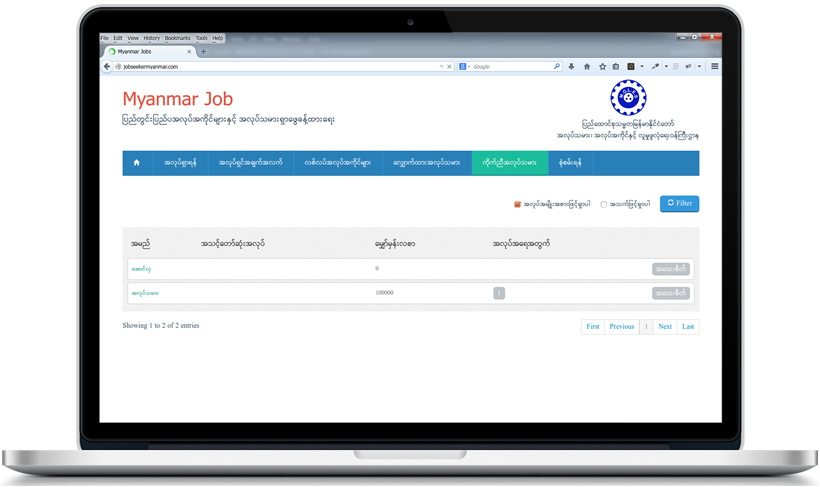Sort by the အမည် column header

[x=140, y=244]
